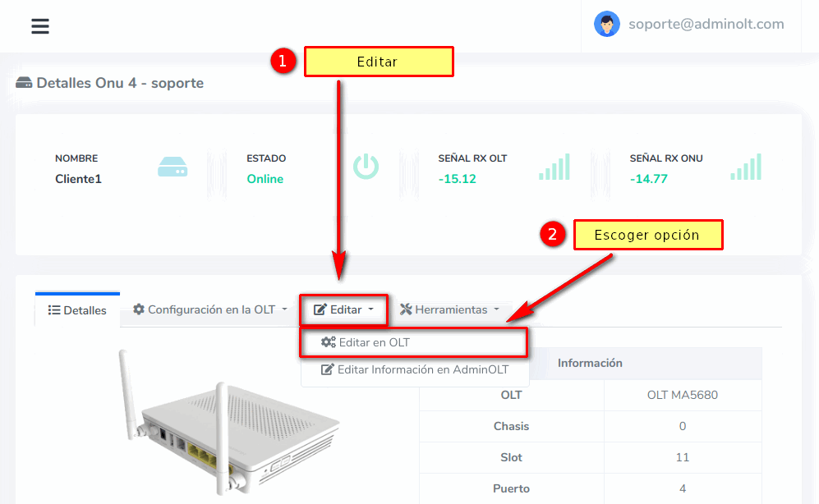Choose Editar Información en AdminOLT option

pyautogui.click(x=422, y=369)
